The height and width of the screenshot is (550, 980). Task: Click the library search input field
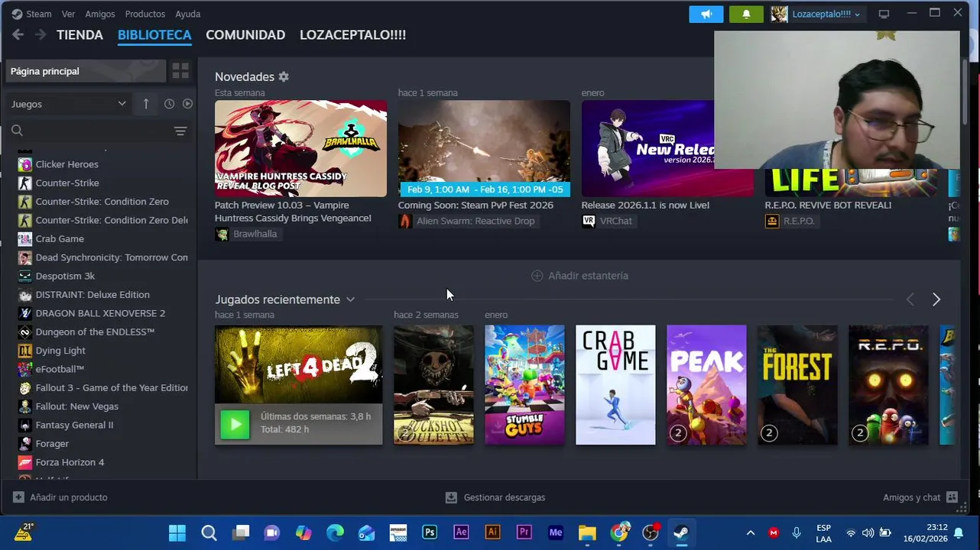coord(98,131)
